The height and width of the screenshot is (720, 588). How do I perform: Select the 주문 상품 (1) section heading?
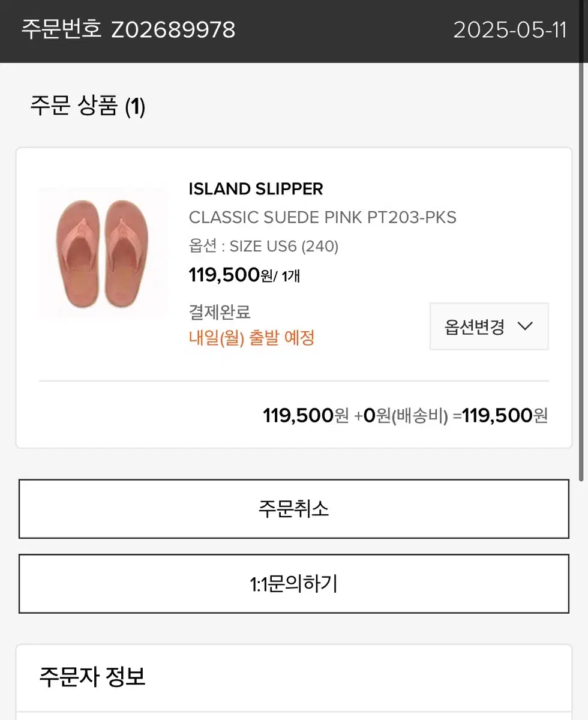(88, 107)
